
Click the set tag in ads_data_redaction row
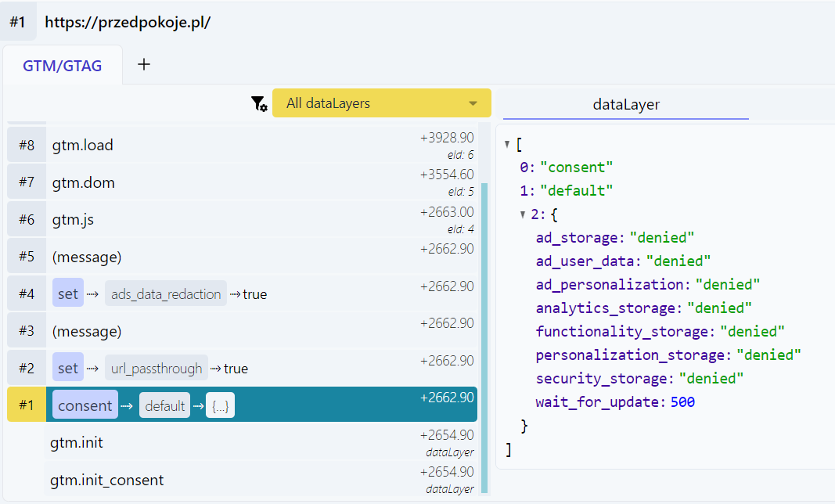(x=68, y=294)
